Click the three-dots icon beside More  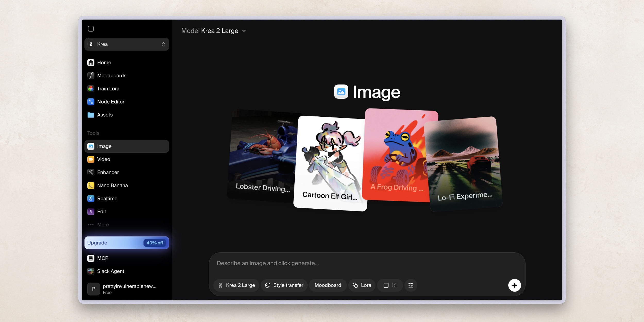(91, 225)
